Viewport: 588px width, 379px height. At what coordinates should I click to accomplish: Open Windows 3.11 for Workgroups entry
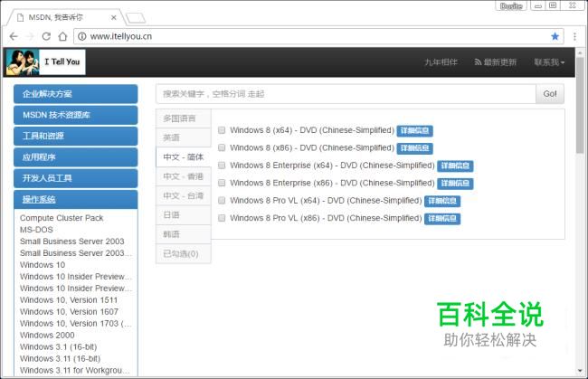pyautogui.click(x=74, y=370)
